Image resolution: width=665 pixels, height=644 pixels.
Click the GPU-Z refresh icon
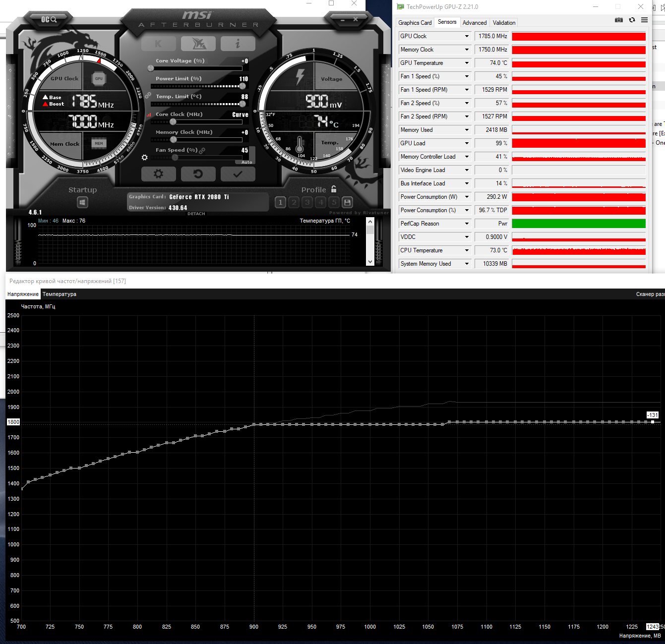click(632, 20)
